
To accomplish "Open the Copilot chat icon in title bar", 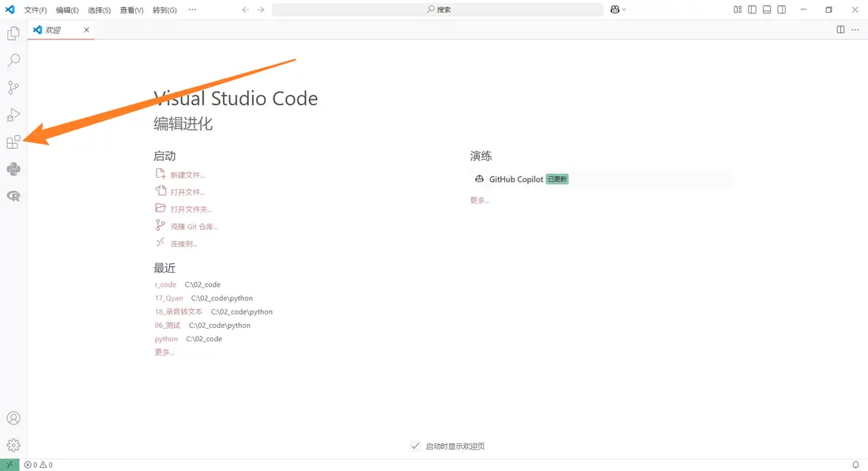I will 614,9.
